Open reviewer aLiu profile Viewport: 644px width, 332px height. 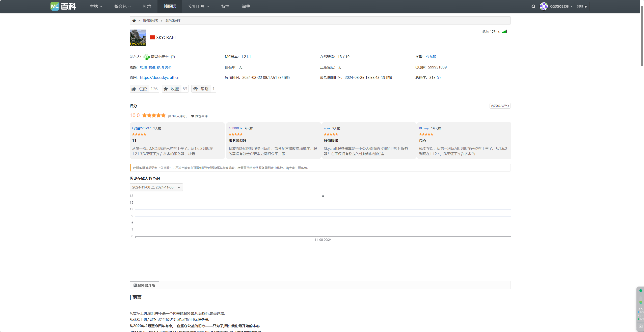pyautogui.click(x=327, y=128)
